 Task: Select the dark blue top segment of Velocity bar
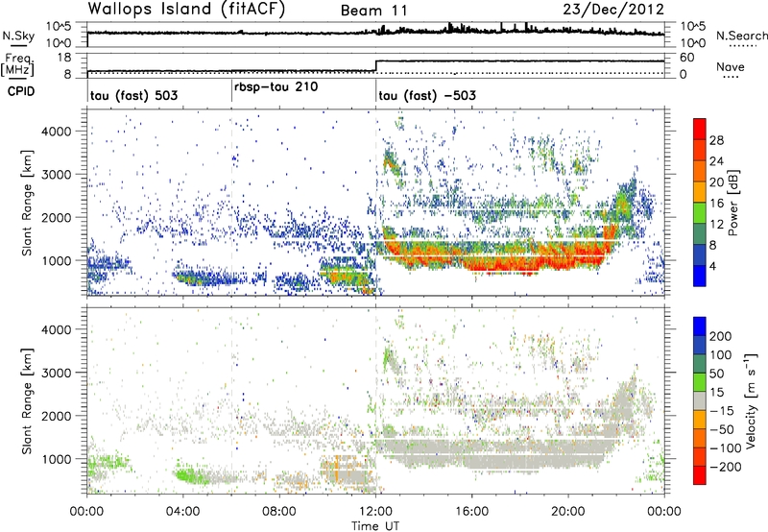700,326
